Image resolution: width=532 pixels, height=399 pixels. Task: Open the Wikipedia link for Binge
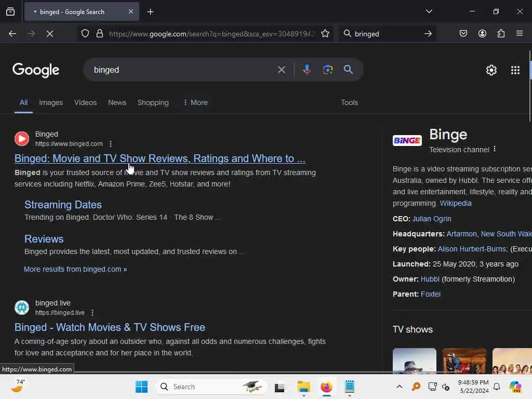(456, 203)
